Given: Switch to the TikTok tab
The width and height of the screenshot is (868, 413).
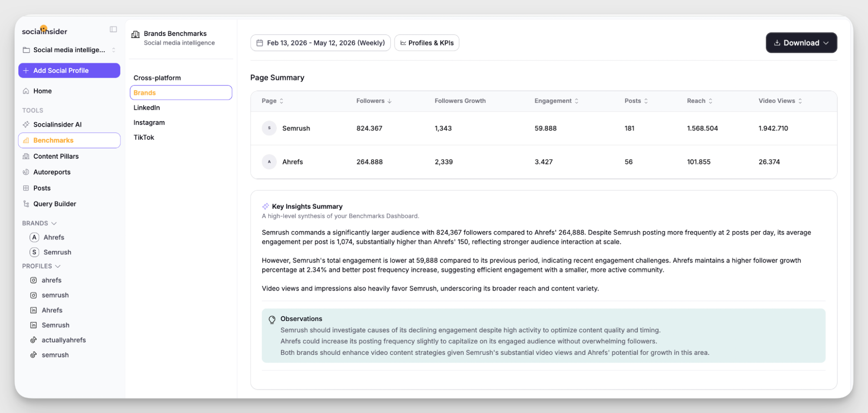Looking at the screenshot, I should 144,138.
